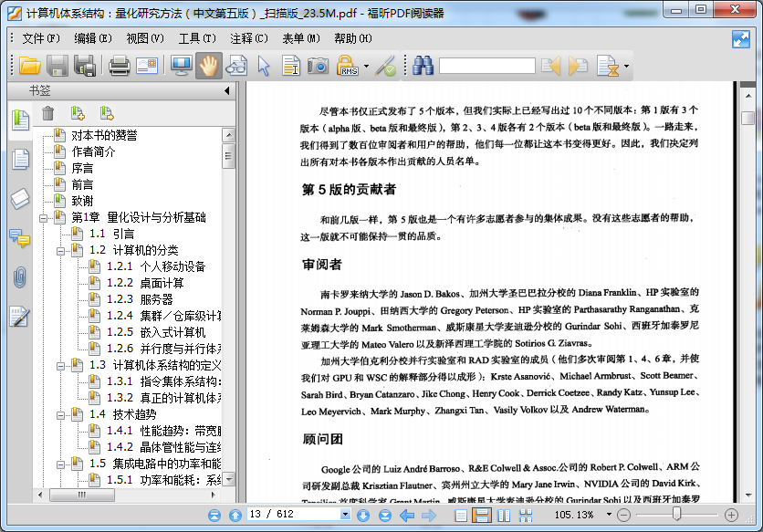This screenshot has height=532, width=763.
Task: Switch to continuous facing layout
Action: [526, 515]
